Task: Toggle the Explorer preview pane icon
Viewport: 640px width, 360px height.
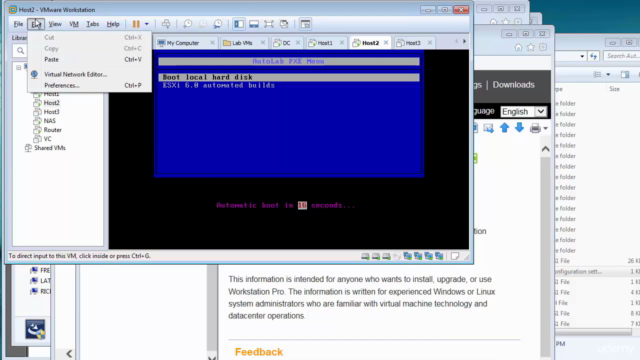Action: point(625,74)
